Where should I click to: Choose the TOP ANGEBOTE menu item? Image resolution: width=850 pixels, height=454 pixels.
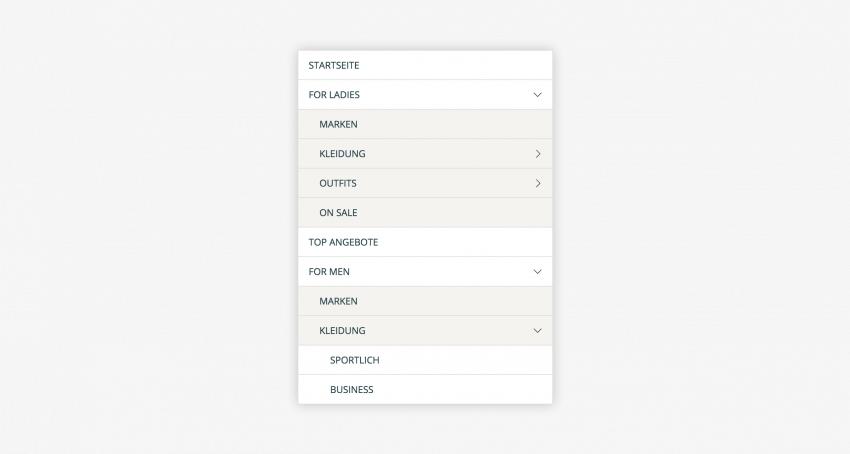[343, 243]
